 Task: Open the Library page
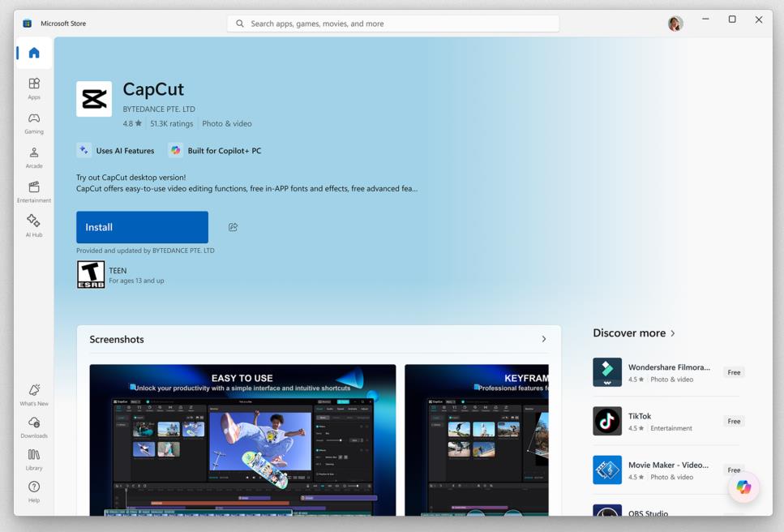click(34, 460)
